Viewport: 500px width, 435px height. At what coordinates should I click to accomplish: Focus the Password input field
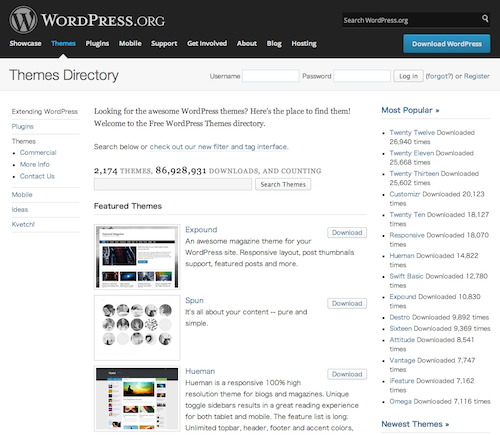click(x=362, y=76)
